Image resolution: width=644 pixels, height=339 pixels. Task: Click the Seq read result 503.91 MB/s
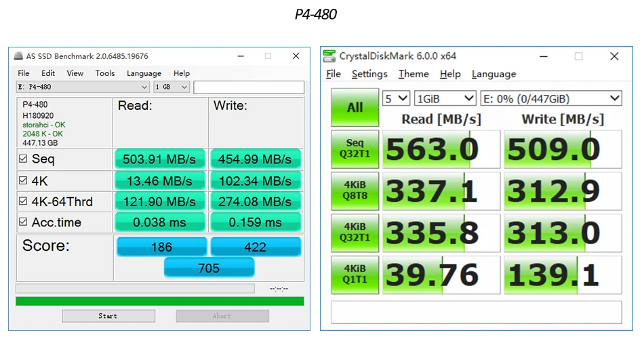tap(160, 159)
